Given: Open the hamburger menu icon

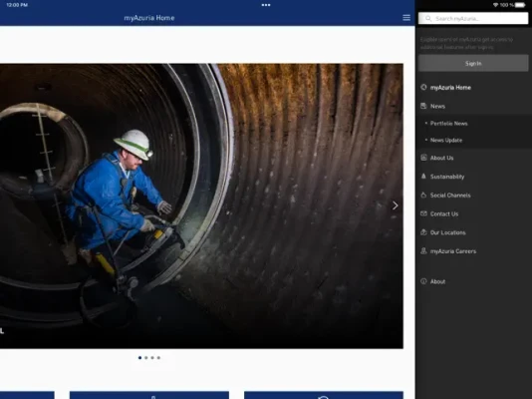Looking at the screenshot, I should tap(406, 18).
